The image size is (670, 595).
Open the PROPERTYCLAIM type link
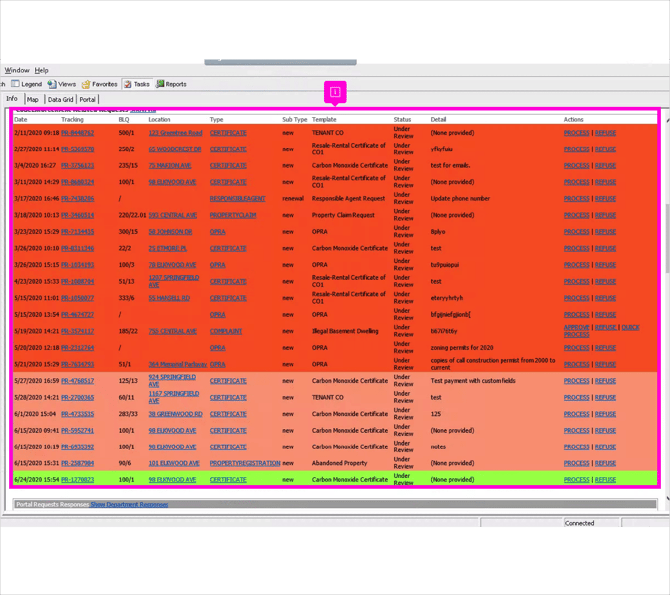click(x=233, y=215)
